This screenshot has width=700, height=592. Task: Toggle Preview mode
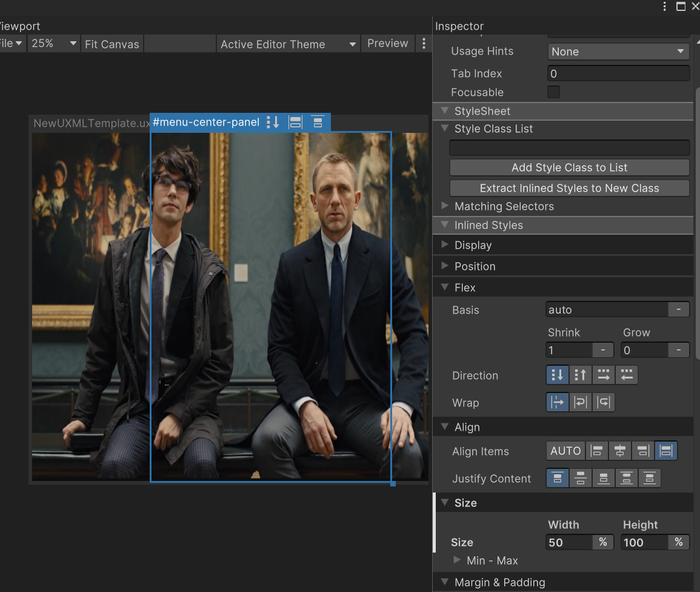coord(387,43)
